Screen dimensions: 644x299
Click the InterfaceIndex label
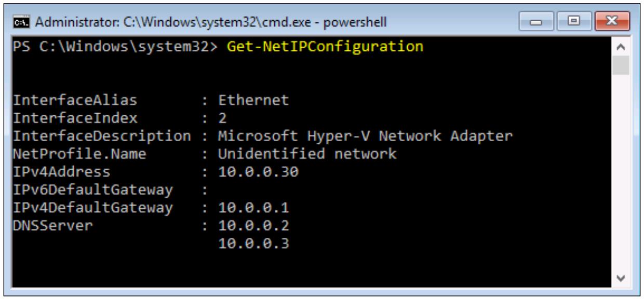point(75,118)
